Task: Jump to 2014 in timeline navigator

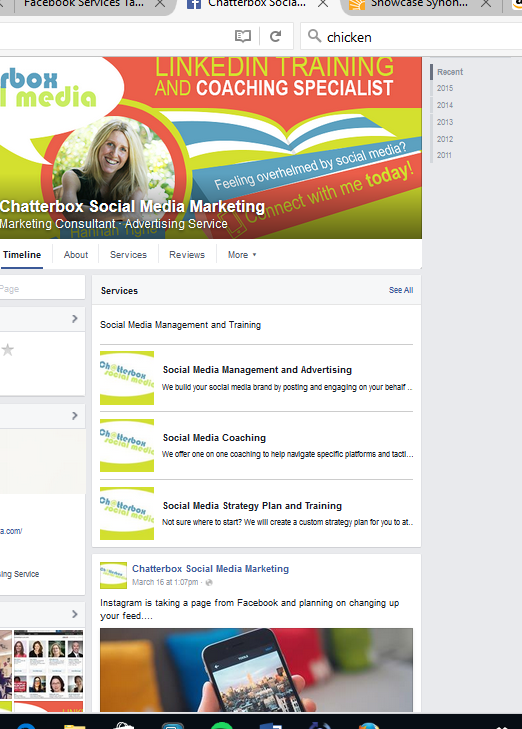Action: pyautogui.click(x=445, y=105)
